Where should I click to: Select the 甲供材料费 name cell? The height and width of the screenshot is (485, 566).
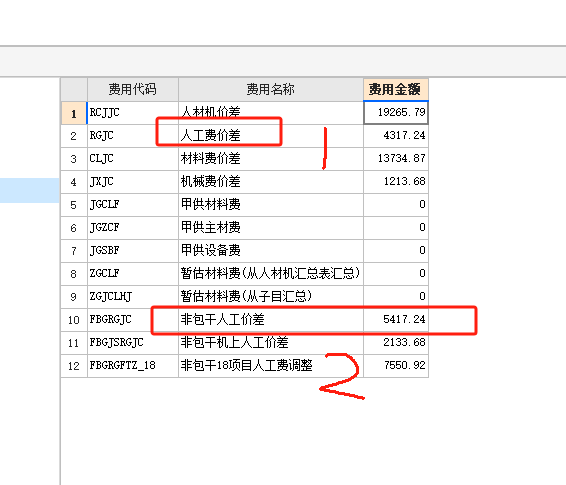click(x=271, y=205)
